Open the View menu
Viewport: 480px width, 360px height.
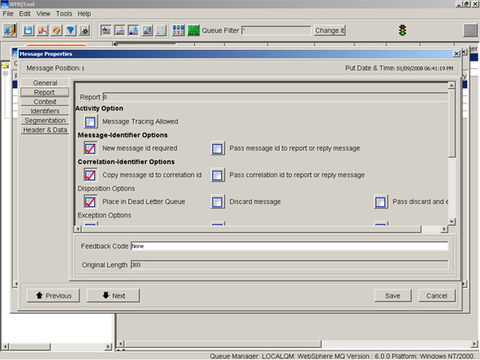pyautogui.click(x=43, y=14)
